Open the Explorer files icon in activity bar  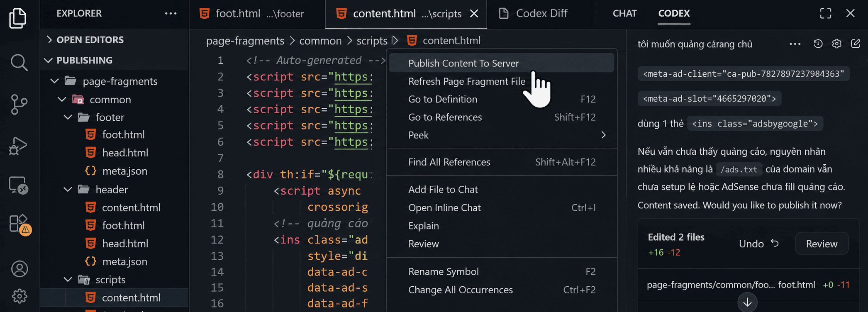[18, 18]
